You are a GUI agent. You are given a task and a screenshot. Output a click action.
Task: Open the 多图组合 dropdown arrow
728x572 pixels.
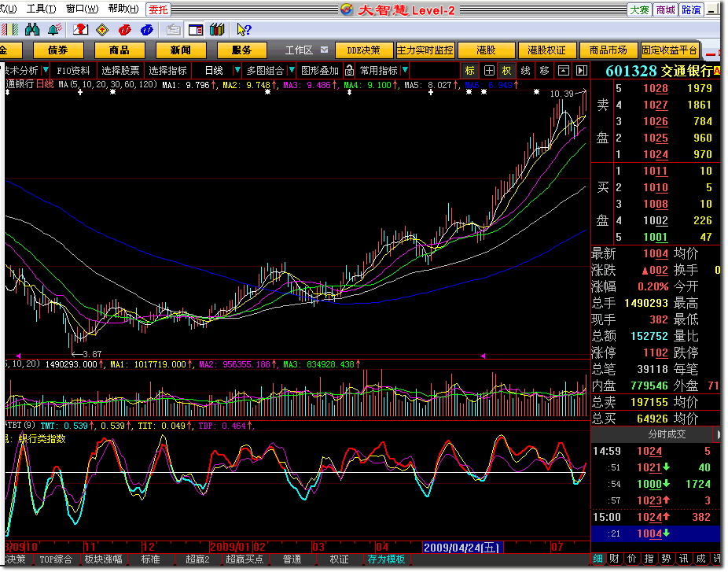(292, 70)
